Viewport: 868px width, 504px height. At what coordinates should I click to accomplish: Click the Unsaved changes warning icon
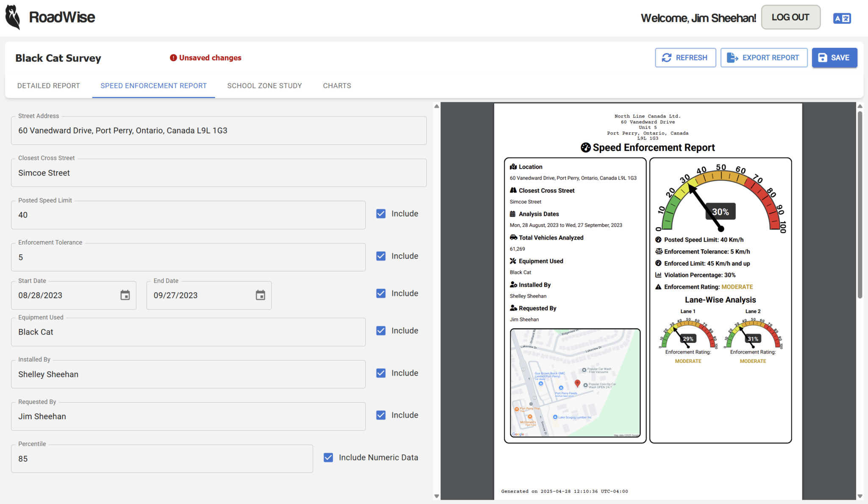click(173, 58)
